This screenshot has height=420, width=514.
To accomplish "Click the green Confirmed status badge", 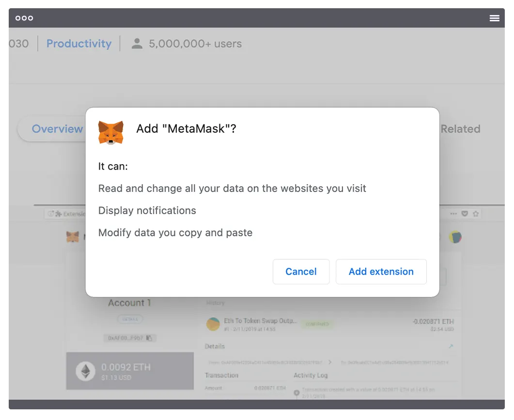I will pyautogui.click(x=317, y=324).
